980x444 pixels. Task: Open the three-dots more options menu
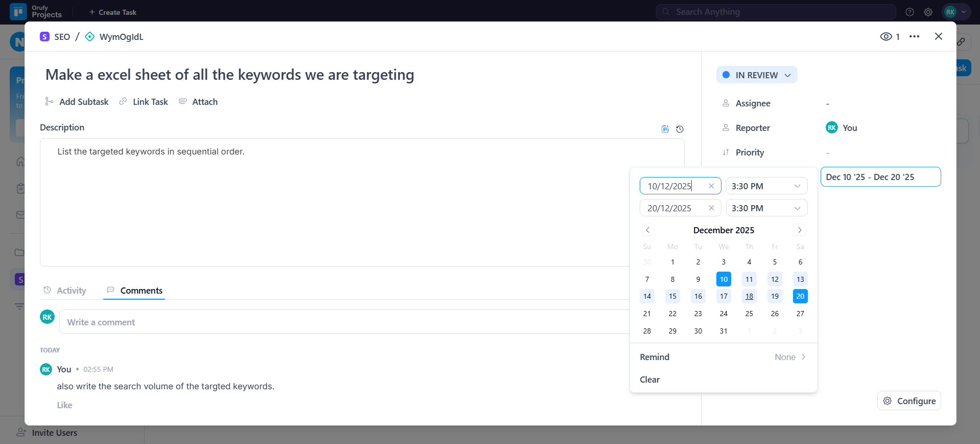click(914, 36)
